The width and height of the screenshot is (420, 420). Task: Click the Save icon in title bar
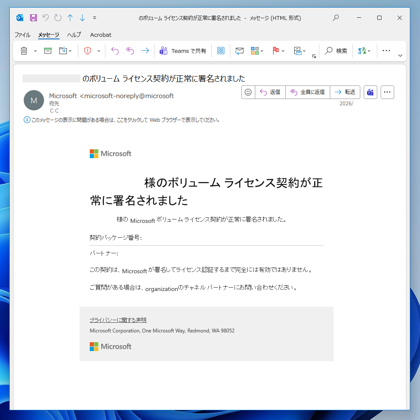pos(33,18)
